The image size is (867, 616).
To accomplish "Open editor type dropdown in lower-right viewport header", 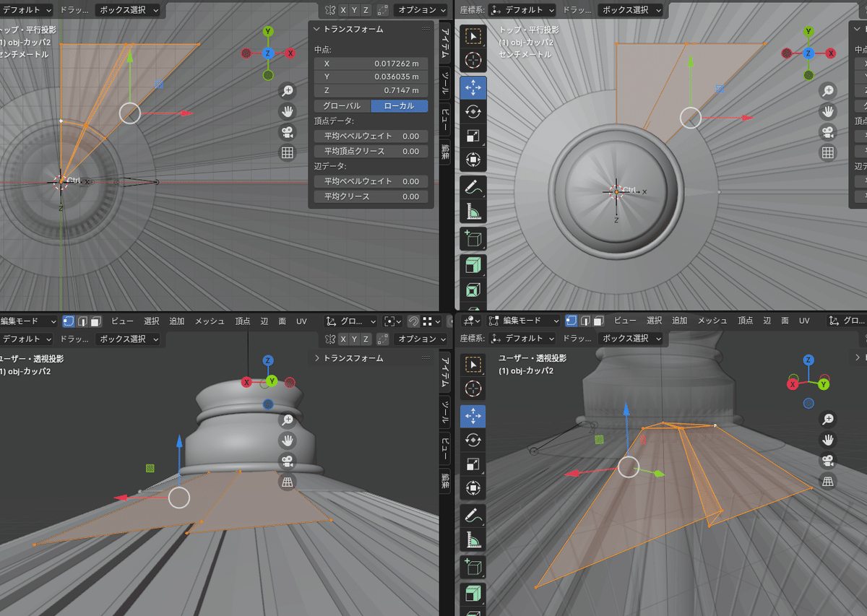I will click(473, 321).
